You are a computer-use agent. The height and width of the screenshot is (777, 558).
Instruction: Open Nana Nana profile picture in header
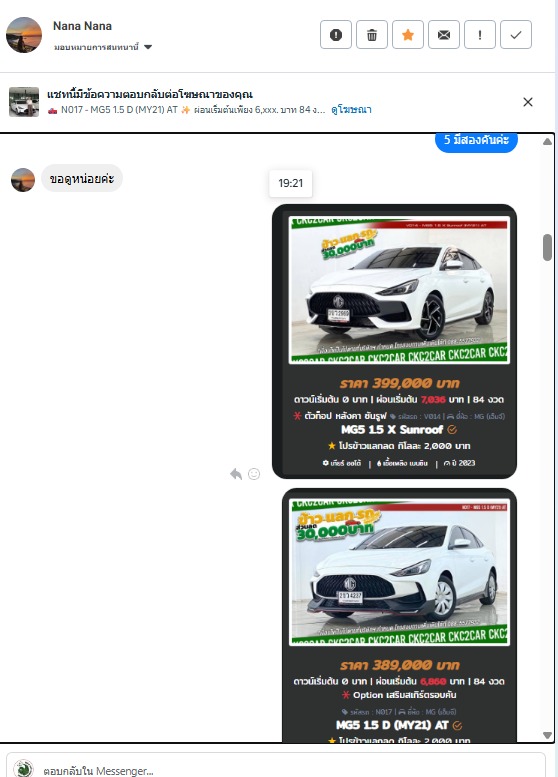(24, 35)
